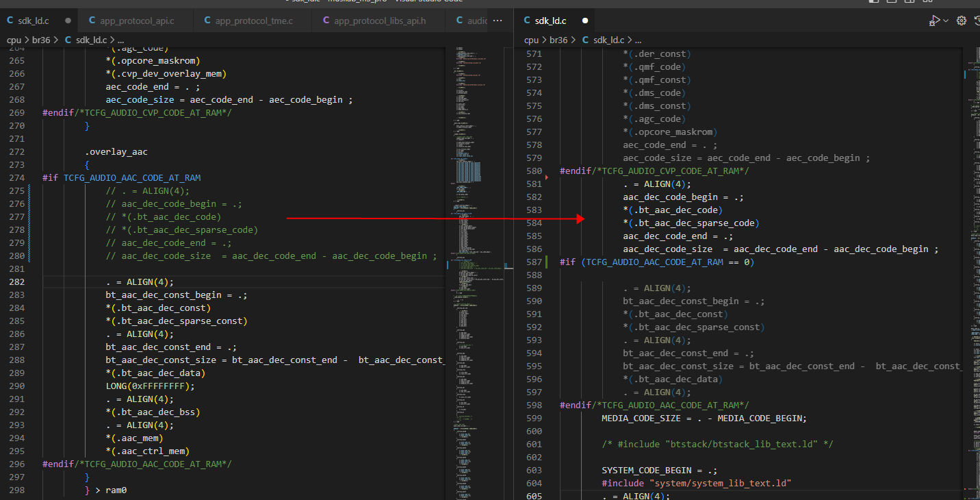
Task: Click the cpu breadcrumb in the right editor
Action: 531,40
